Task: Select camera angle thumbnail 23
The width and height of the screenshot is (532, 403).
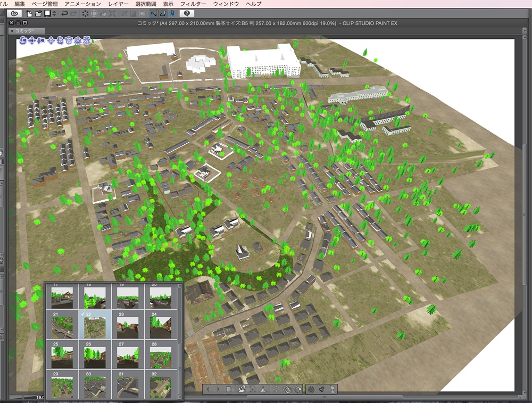Action: tap(128, 325)
